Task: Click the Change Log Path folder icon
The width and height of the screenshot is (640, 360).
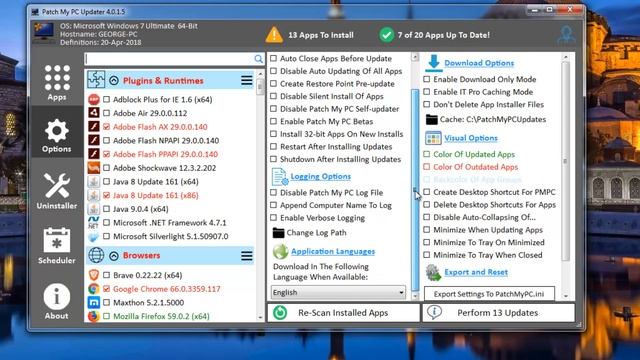Action: pyautogui.click(x=278, y=233)
